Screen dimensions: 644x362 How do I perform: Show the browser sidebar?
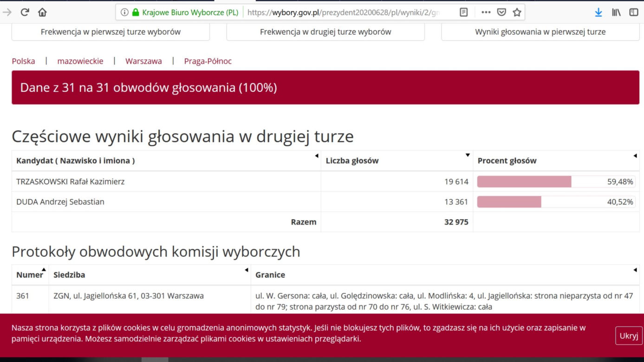[x=634, y=13]
